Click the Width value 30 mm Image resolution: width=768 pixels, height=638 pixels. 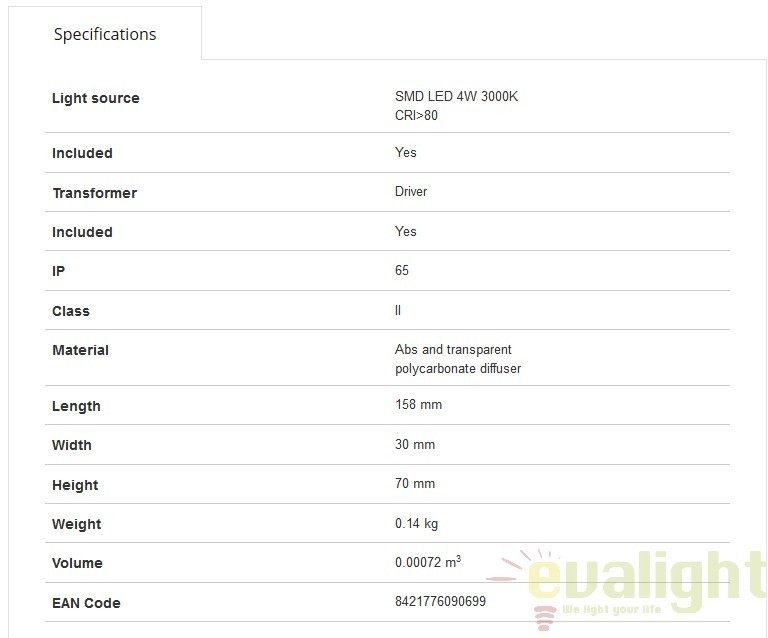coord(415,444)
